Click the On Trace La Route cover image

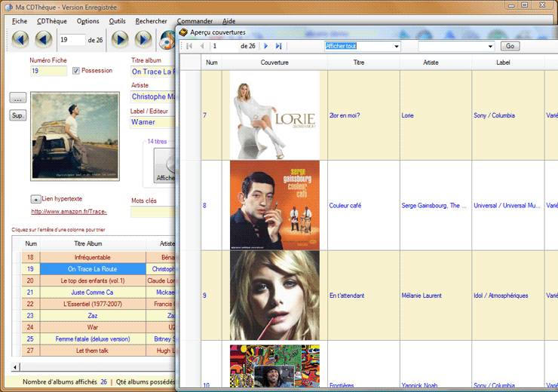point(75,136)
